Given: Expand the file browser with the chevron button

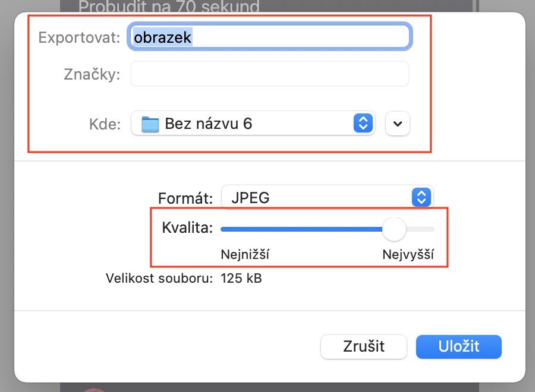Looking at the screenshot, I should (x=398, y=124).
